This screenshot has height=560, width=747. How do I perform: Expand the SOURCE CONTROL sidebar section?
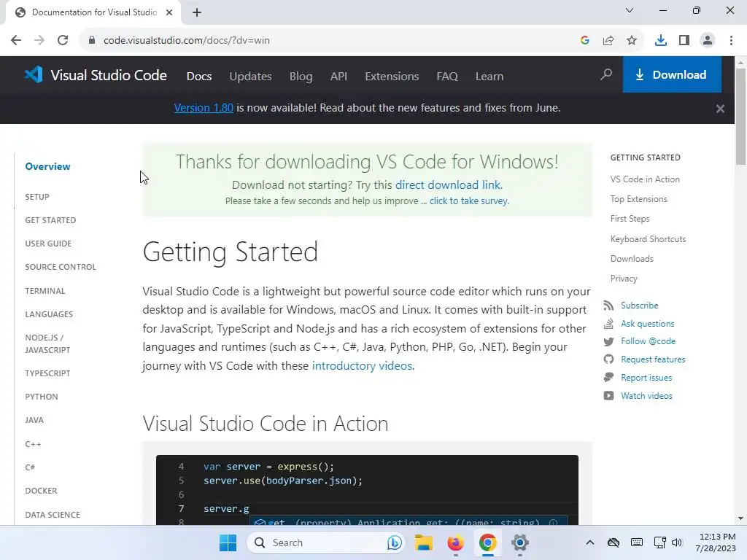(61, 267)
